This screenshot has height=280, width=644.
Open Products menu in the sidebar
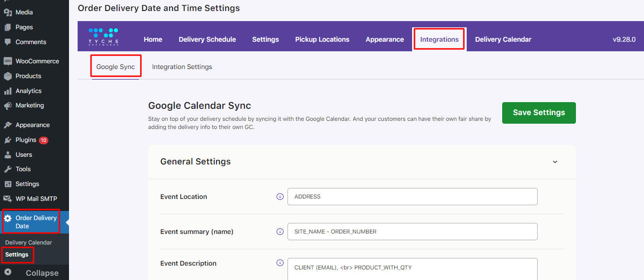point(28,76)
